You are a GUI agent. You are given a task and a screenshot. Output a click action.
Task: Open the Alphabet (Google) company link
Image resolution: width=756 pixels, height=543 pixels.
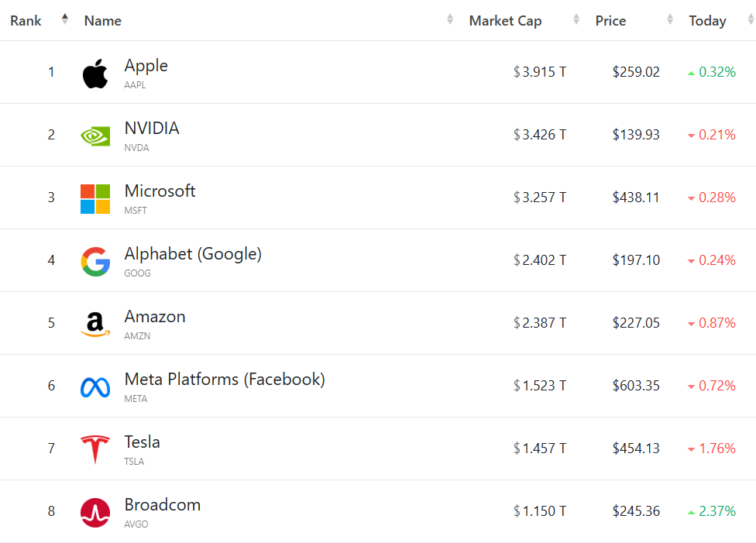pos(193,254)
